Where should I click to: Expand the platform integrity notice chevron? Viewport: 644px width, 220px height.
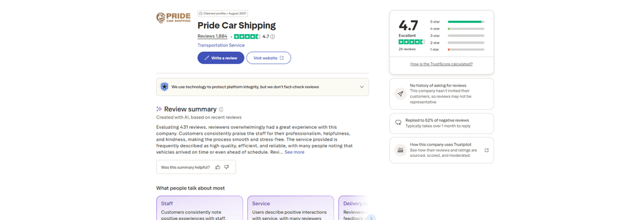pos(362,87)
